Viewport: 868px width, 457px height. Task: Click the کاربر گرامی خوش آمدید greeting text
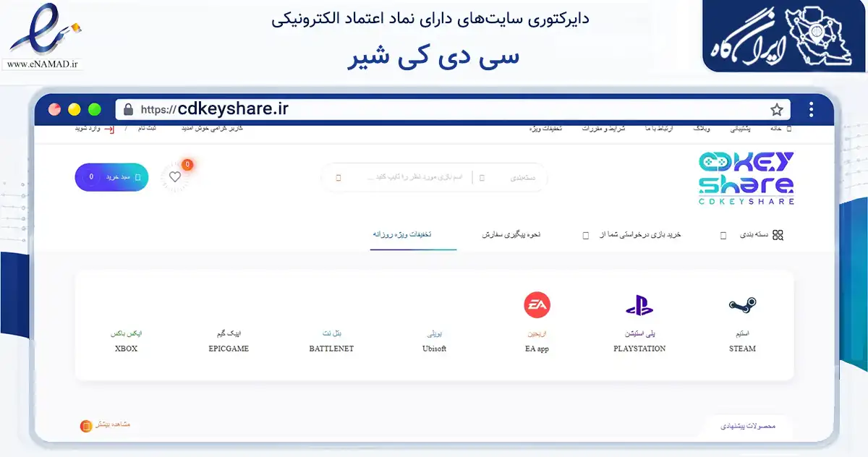[x=211, y=129]
